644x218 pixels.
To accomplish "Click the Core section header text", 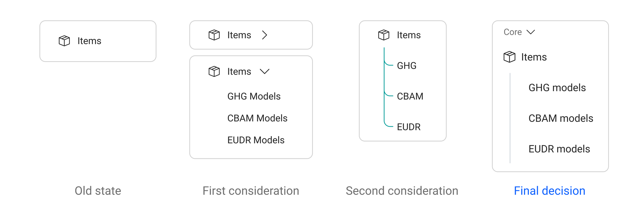I will [x=513, y=32].
